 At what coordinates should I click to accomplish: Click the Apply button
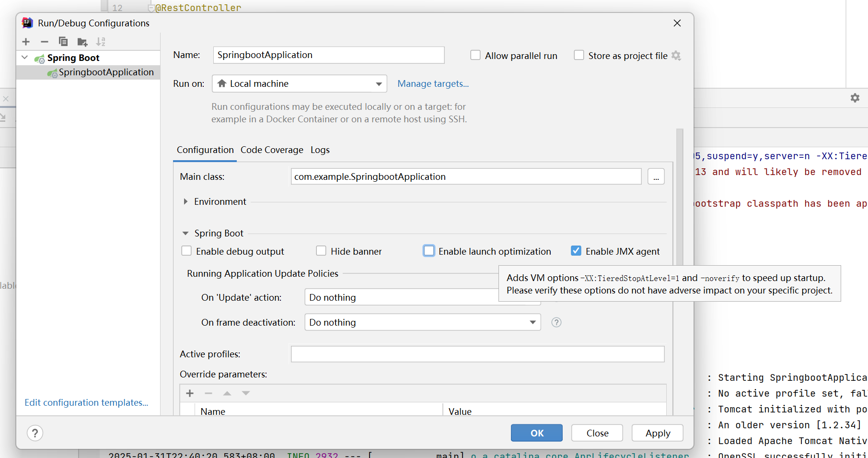[x=658, y=433]
